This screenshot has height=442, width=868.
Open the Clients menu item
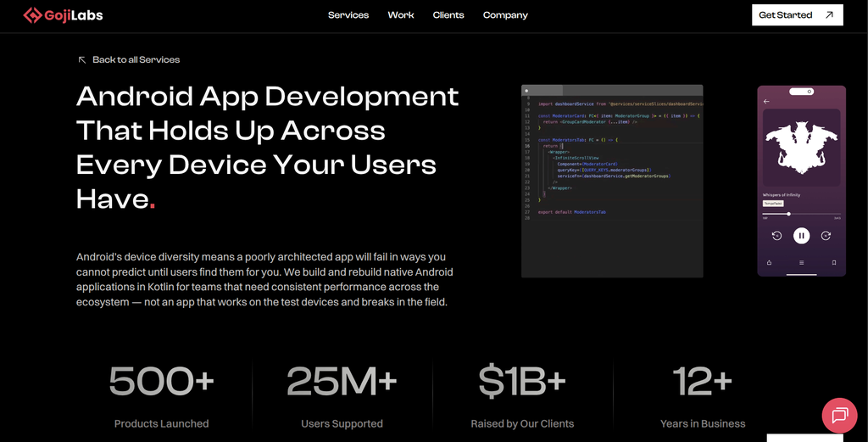coord(448,15)
